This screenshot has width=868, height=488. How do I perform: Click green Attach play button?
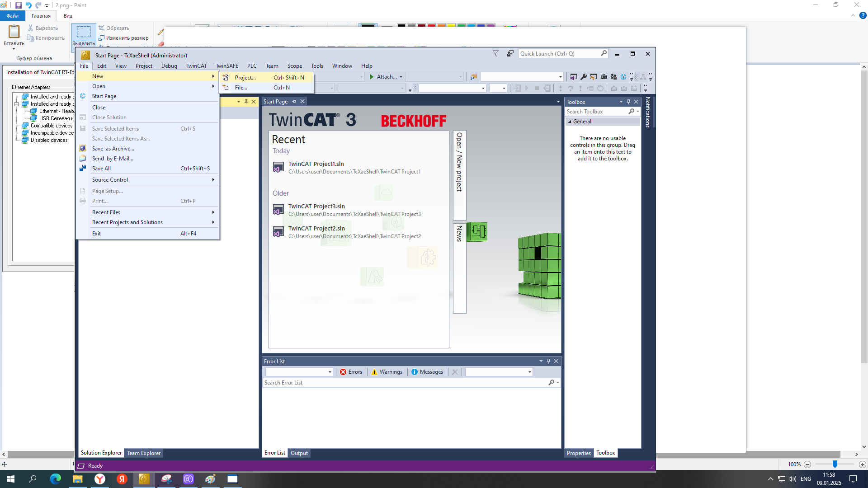click(372, 77)
